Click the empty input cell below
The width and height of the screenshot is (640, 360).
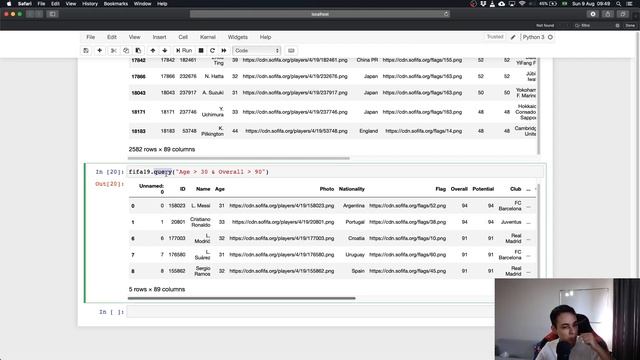[x=310, y=312]
